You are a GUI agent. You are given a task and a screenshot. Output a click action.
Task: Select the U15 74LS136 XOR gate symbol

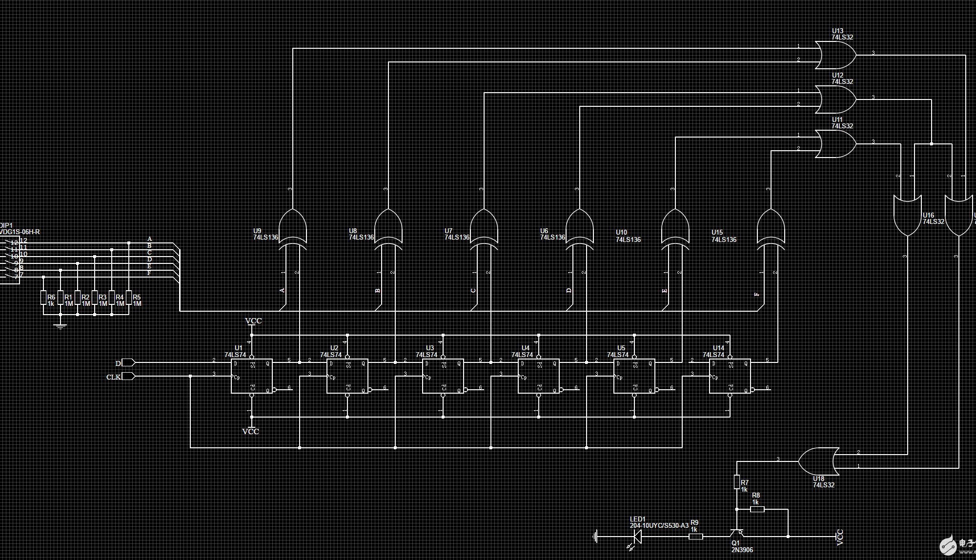(x=771, y=229)
